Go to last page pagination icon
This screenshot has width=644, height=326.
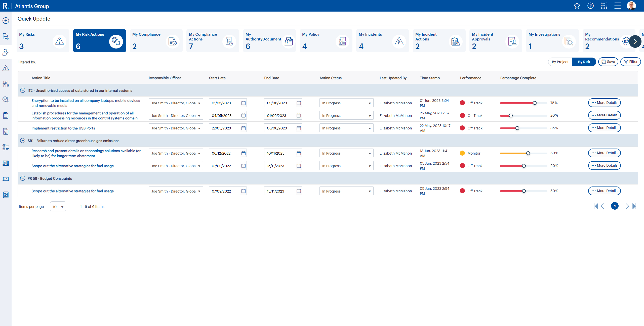click(634, 206)
